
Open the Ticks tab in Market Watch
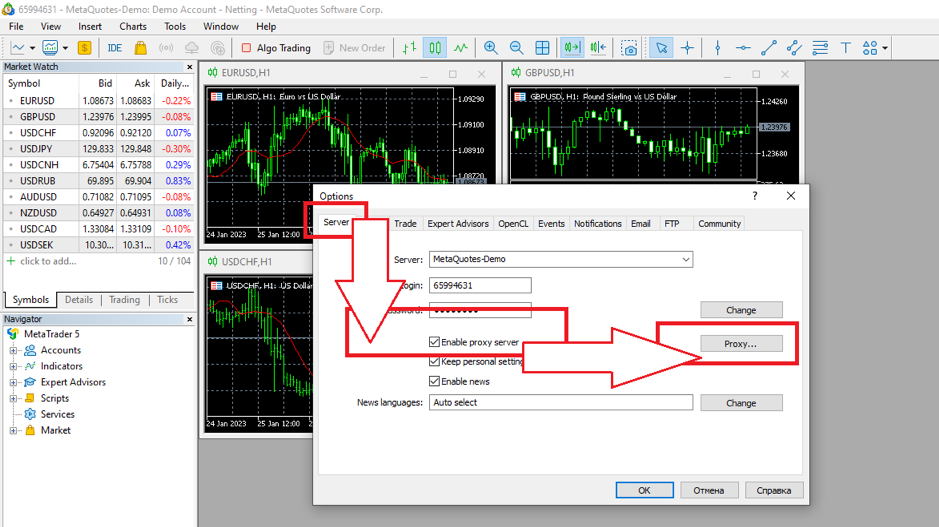167,299
